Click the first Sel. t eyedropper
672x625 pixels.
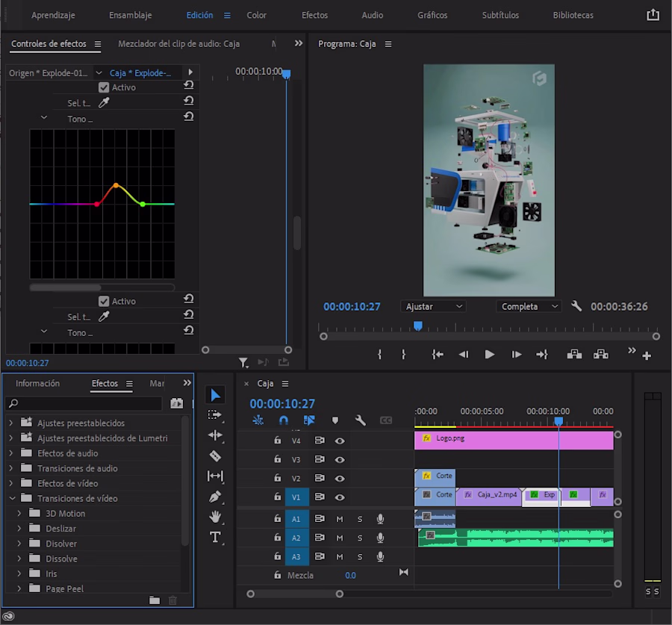104,102
